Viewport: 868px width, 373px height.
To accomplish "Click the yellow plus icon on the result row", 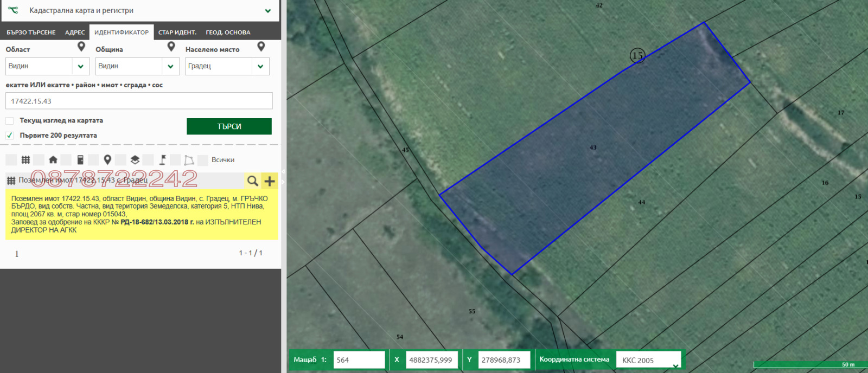I will tap(270, 181).
